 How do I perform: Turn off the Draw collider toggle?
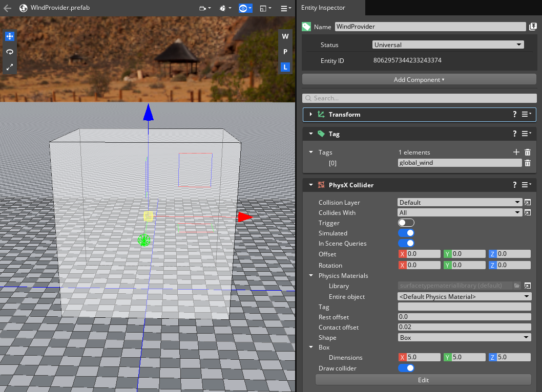pos(406,368)
